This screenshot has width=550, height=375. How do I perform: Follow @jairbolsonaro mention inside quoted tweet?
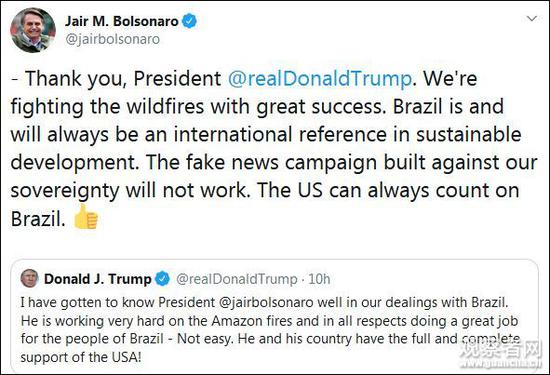pyautogui.click(x=266, y=302)
